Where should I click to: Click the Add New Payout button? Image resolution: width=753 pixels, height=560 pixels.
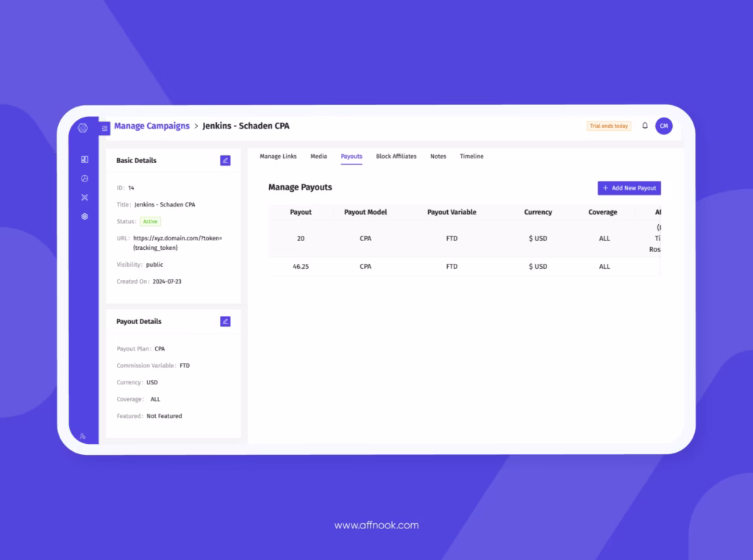tap(629, 188)
